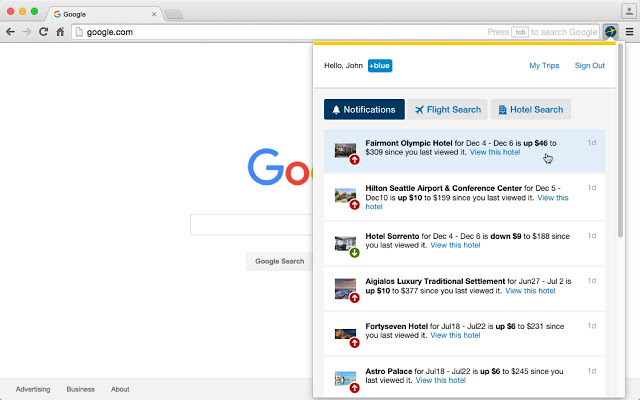Viewport: 640px width, 400px height.
Task: Click the Astro Palace thumbnail
Action: pyautogui.click(x=345, y=378)
